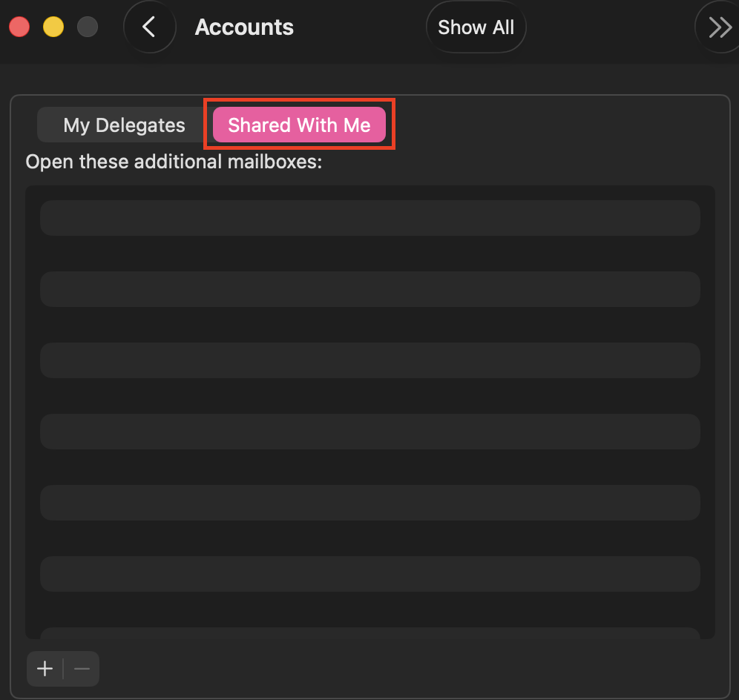Screen dimensions: 739x700
Task: Switch to the My Delegates tab
Action: tap(124, 125)
